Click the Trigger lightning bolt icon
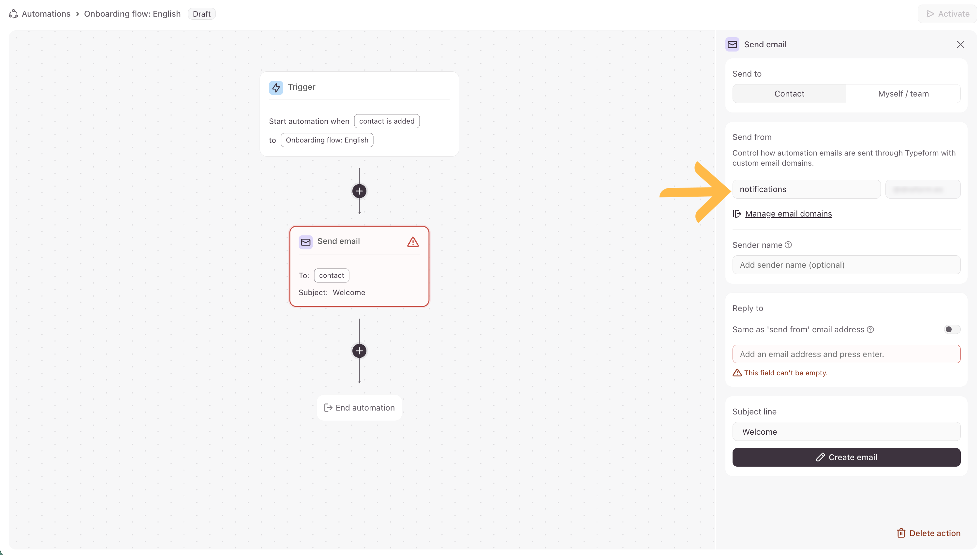 pyautogui.click(x=276, y=87)
